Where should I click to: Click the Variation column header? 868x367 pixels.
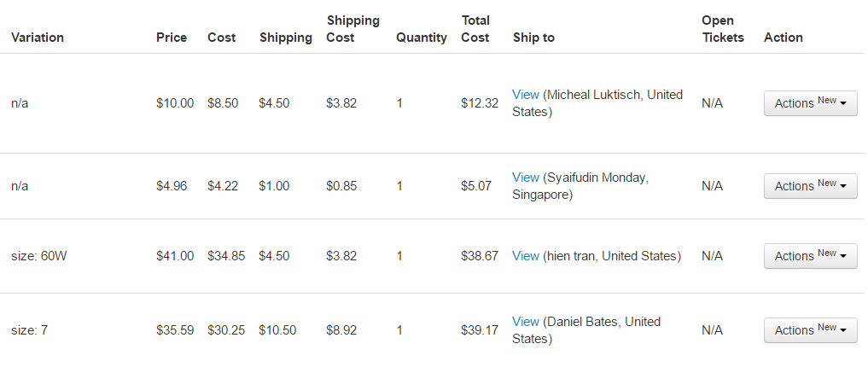pyautogui.click(x=38, y=38)
